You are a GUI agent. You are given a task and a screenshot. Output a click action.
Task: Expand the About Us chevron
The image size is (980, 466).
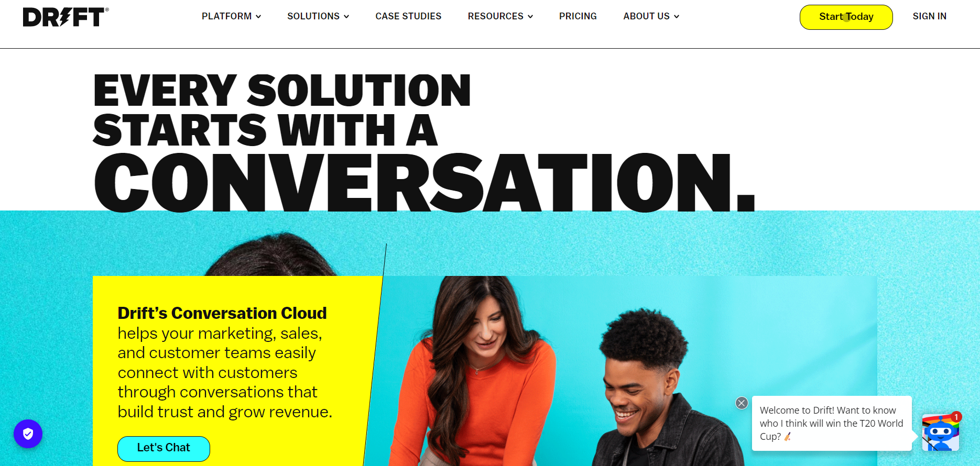pos(677,17)
